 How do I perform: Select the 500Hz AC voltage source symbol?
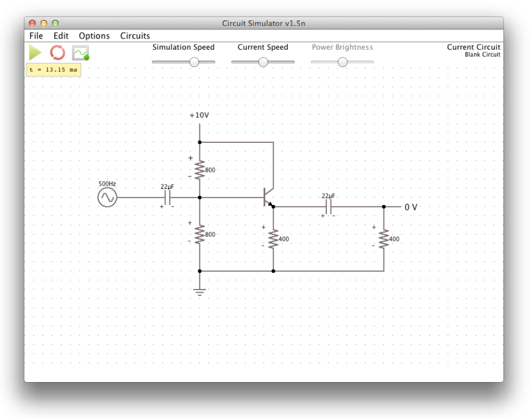107,197
